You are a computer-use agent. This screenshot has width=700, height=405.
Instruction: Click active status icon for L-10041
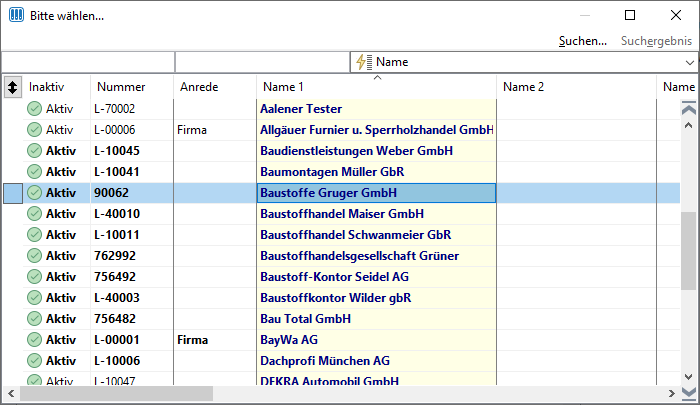tap(34, 171)
